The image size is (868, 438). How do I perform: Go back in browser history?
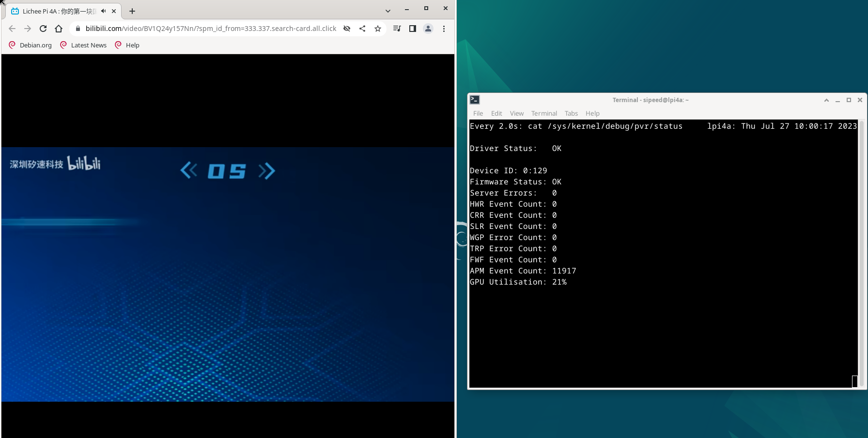pos(12,29)
